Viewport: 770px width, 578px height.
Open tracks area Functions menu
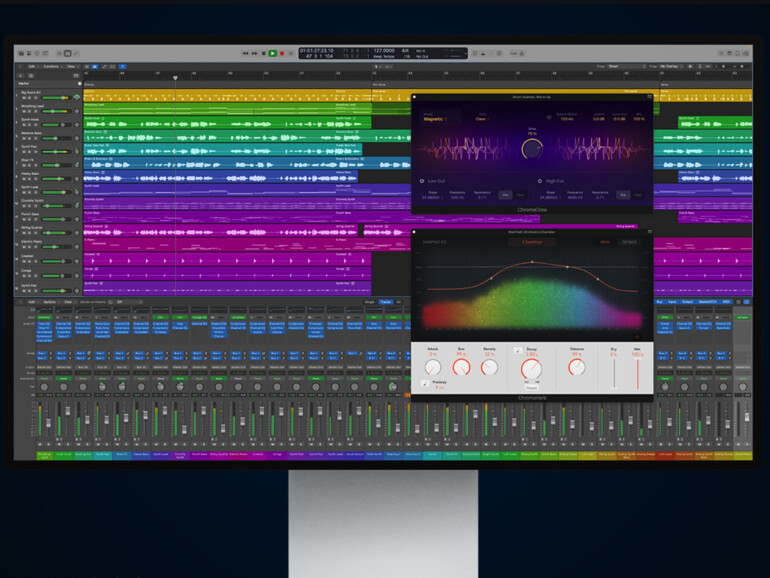pyautogui.click(x=50, y=66)
